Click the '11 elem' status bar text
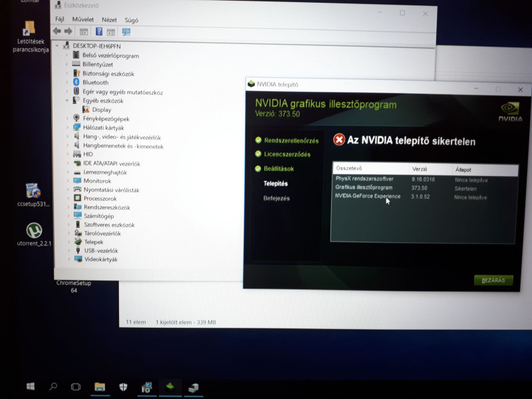This screenshot has height=399, width=532. [136, 322]
